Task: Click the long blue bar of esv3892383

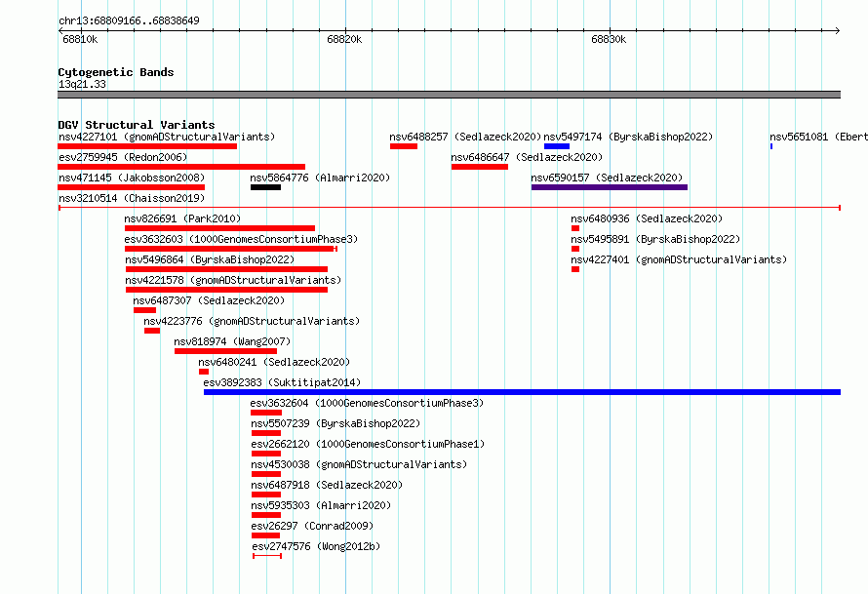Action: tap(522, 392)
